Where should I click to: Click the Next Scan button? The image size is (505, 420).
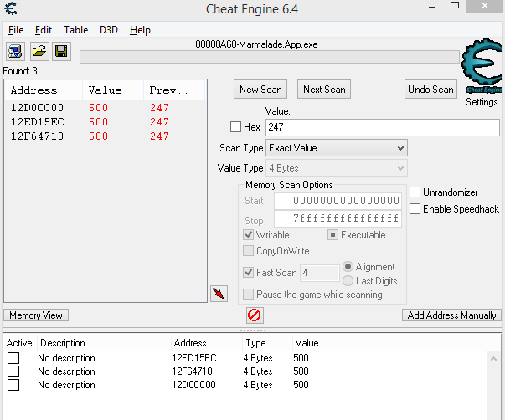coord(324,90)
